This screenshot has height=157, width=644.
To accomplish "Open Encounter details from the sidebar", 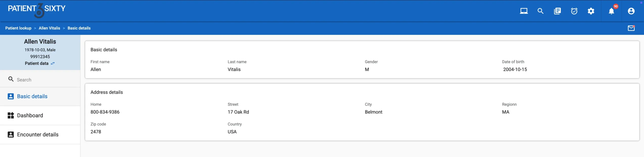I will pos(38,135).
